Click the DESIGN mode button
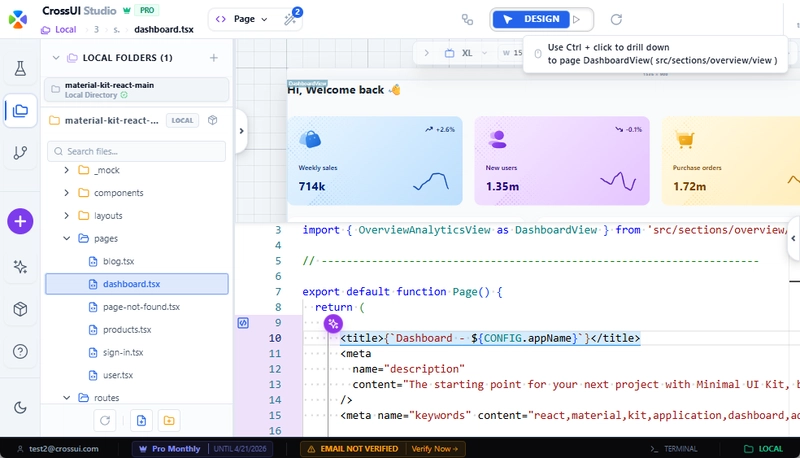The width and height of the screenshot is (800, 458). pos(531,19)
